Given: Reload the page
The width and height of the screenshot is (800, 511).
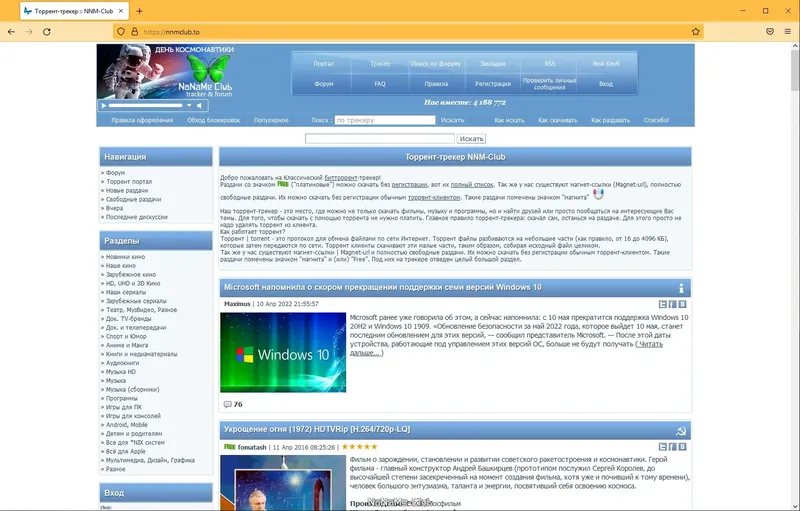Looking at the screenshot, I should pyautogui.click(x=46, y=32).
